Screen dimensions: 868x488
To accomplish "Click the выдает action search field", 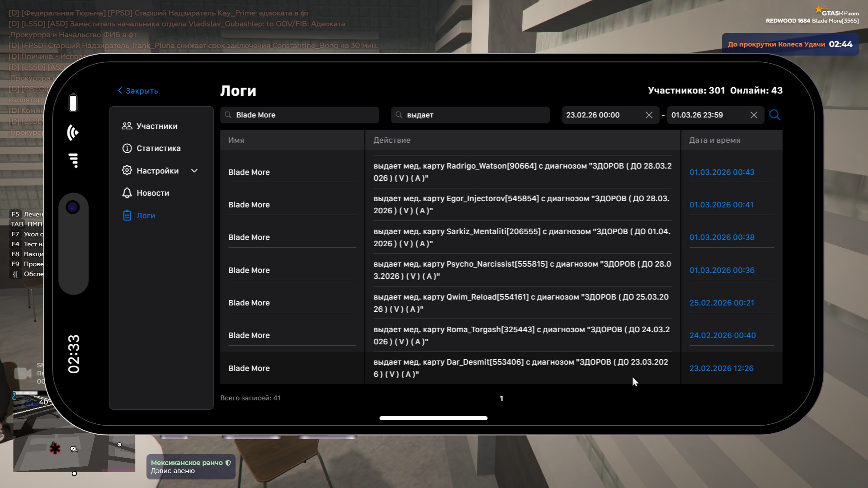I will (x=470, y=115).
